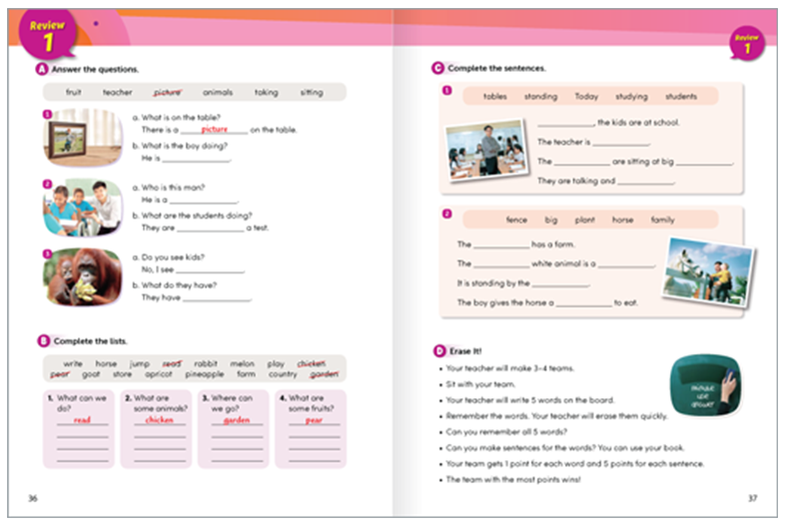Click the word 'sitting' in word bank
Viewport: 785px width, 532px height.
click(312, 92)
